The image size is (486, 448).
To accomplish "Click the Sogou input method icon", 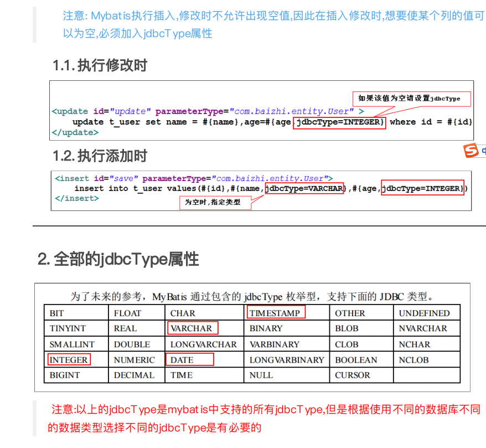I will point(471,151).
